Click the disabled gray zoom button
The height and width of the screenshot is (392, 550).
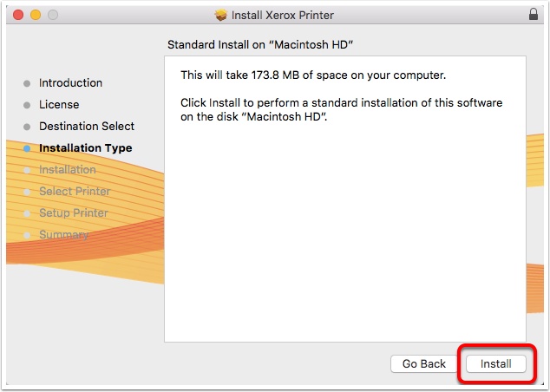53,15
